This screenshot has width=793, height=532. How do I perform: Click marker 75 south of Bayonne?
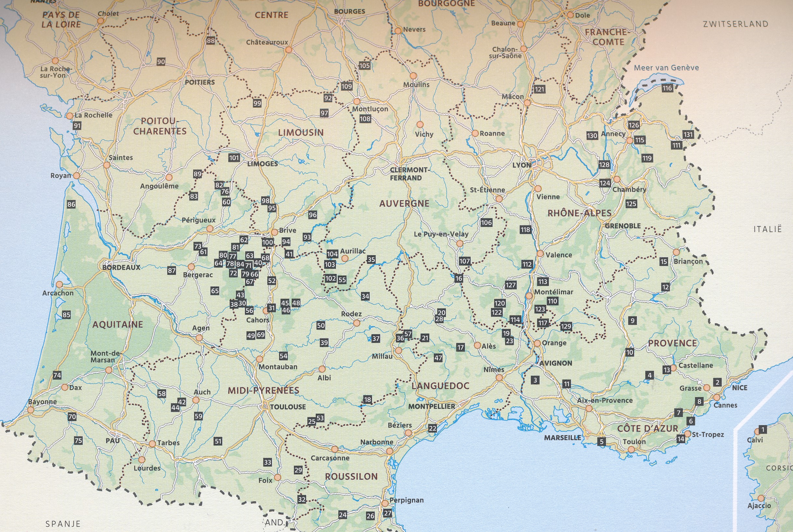coord(78,441)
